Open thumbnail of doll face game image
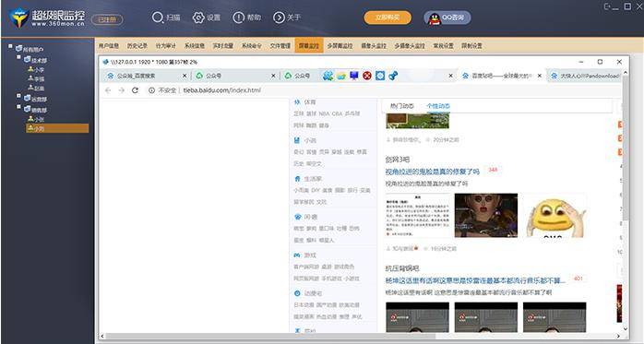Image resolution: width=644 pixels, height=344 pixels. coord(486,216)
